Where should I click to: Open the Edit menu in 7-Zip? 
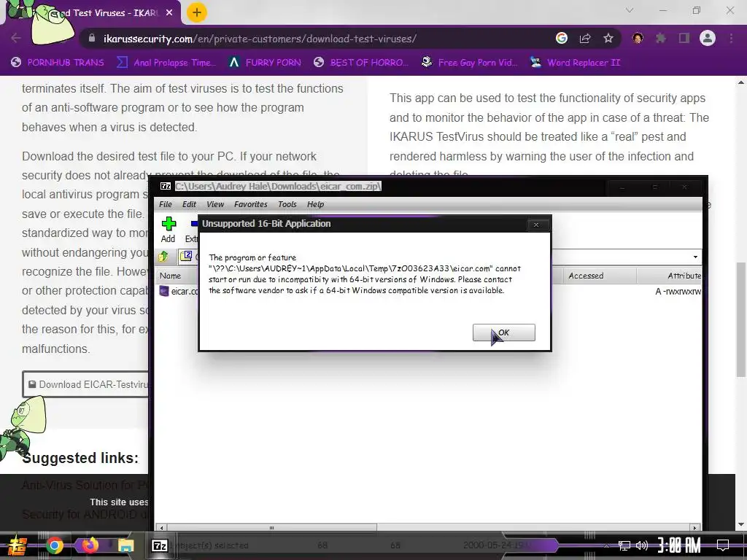coord(189,204)
